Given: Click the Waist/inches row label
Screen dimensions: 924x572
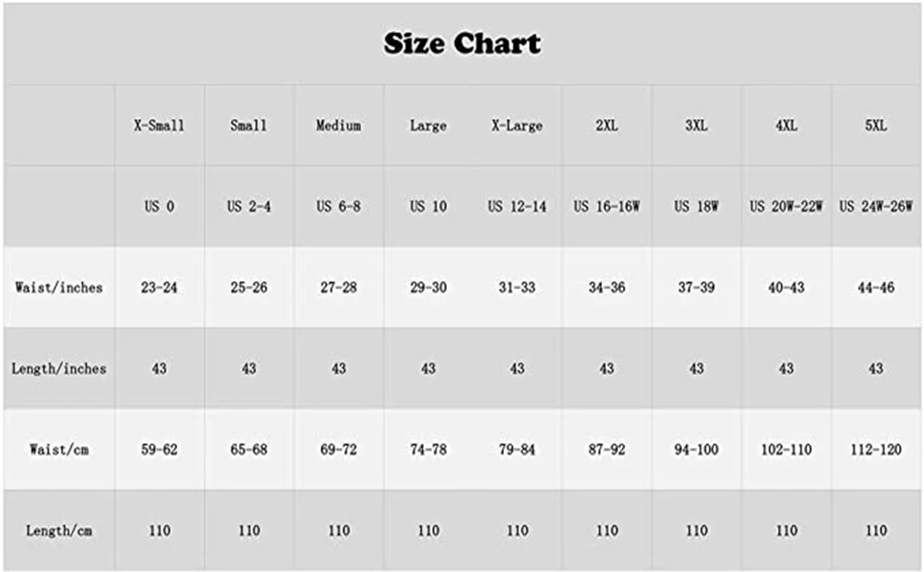Looking at the screenshot, I should [59, 288].
